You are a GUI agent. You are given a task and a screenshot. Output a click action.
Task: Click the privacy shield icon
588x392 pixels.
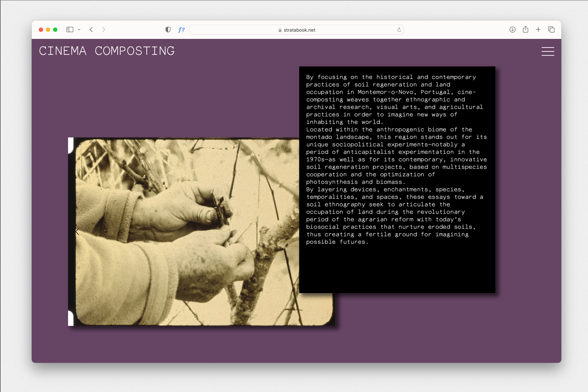click(168, 30)
